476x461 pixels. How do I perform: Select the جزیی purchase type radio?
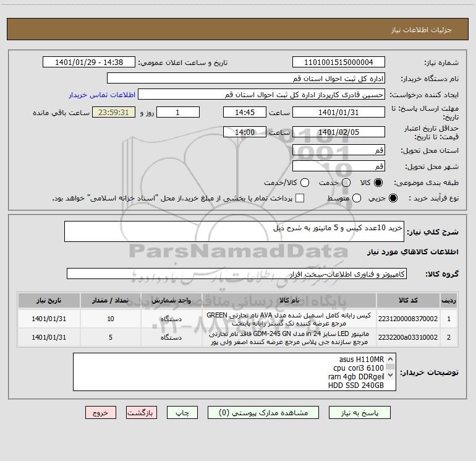tap(393, 198)
